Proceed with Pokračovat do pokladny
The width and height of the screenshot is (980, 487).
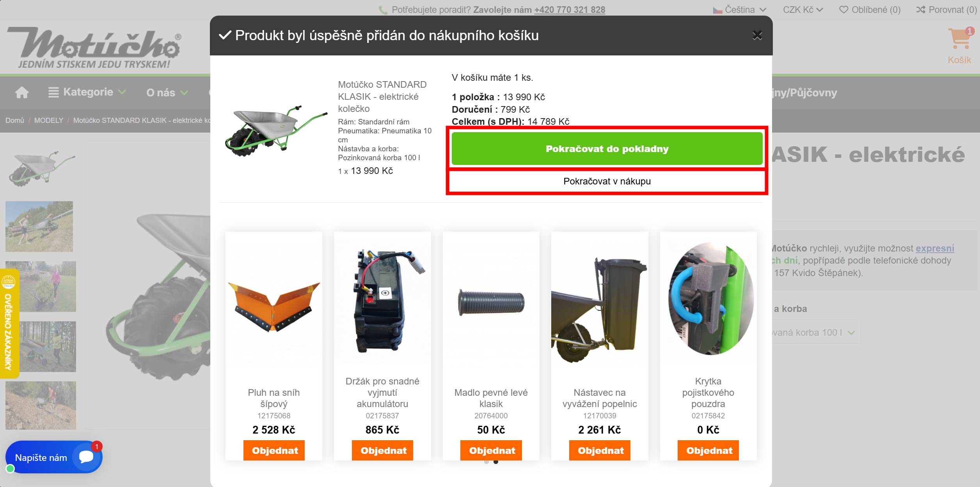click(x=607, y=149)
